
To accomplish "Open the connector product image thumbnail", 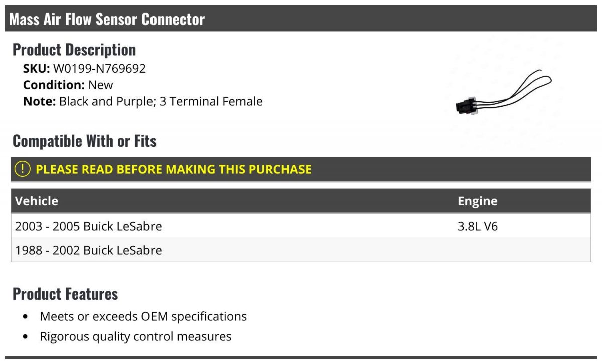I will coord(503,95).
